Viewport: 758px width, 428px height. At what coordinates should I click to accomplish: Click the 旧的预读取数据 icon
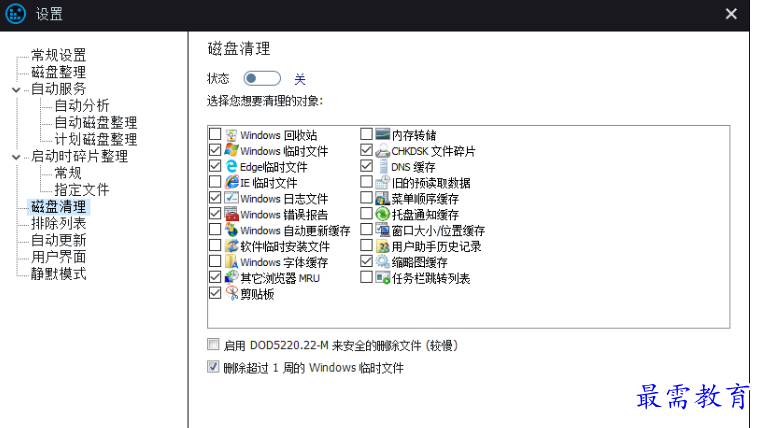click(x=382, y=182)
